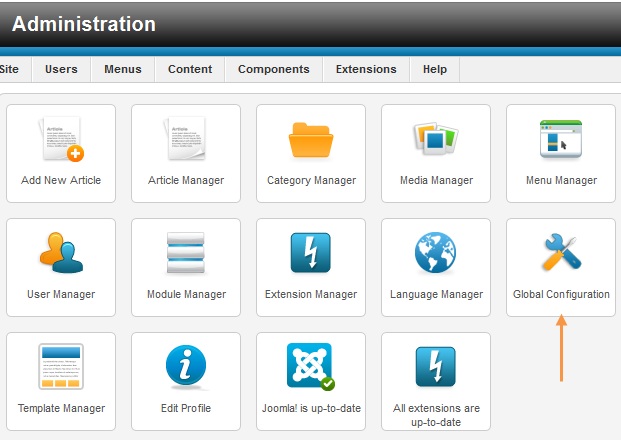This screenshot has width=621, height=440.
Task: Open the Content menu
Action: pyautogui.click(x=190, y=69)
